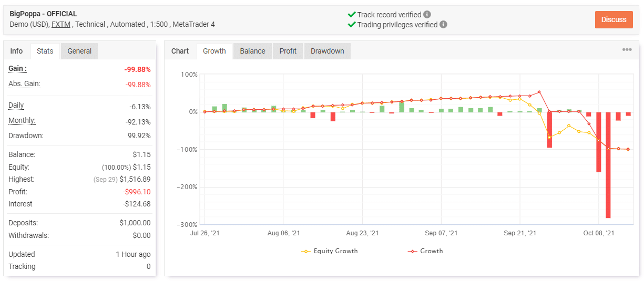Open the General tab

pyautogui.click(x=79, y=51)
